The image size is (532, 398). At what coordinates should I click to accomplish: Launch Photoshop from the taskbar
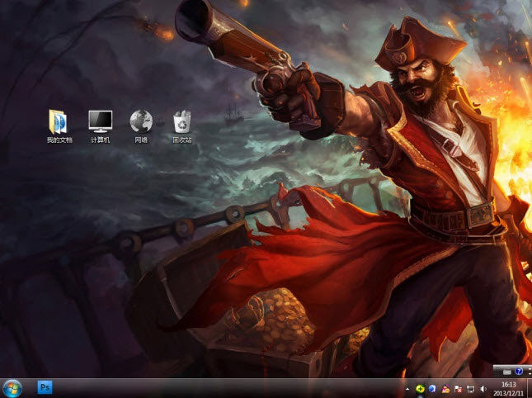coord(45,387)
